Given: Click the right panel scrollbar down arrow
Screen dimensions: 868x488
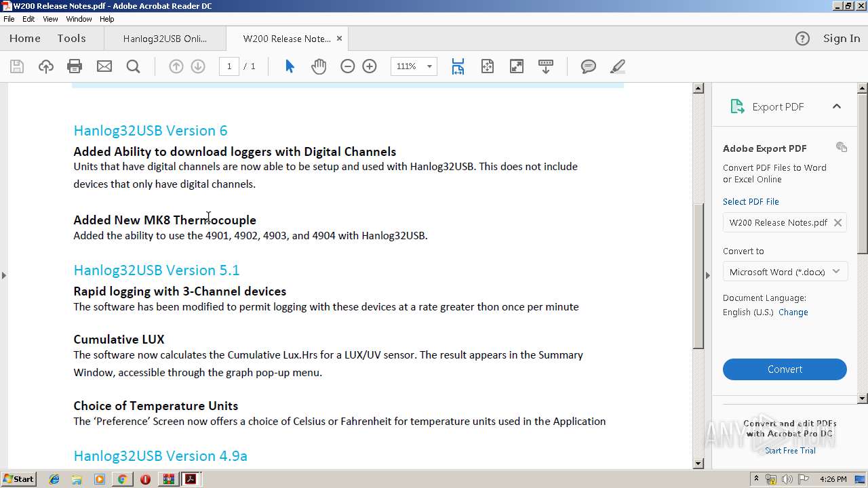Looking at the screenshot, I should point(863,399).
